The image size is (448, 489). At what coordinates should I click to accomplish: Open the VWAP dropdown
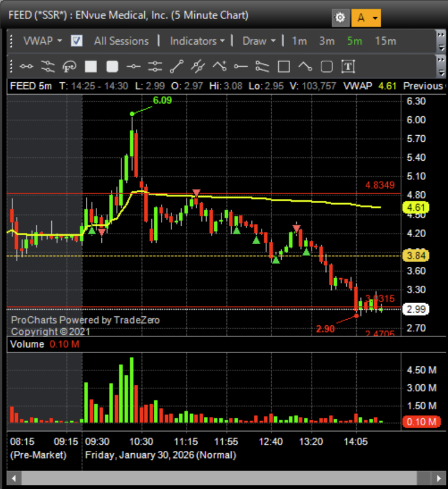43,41
